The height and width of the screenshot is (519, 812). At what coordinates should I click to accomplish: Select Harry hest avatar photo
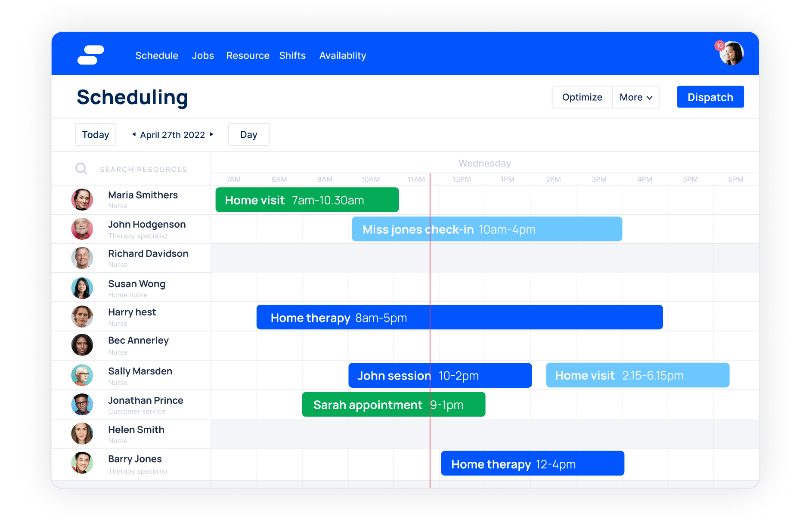82,317
